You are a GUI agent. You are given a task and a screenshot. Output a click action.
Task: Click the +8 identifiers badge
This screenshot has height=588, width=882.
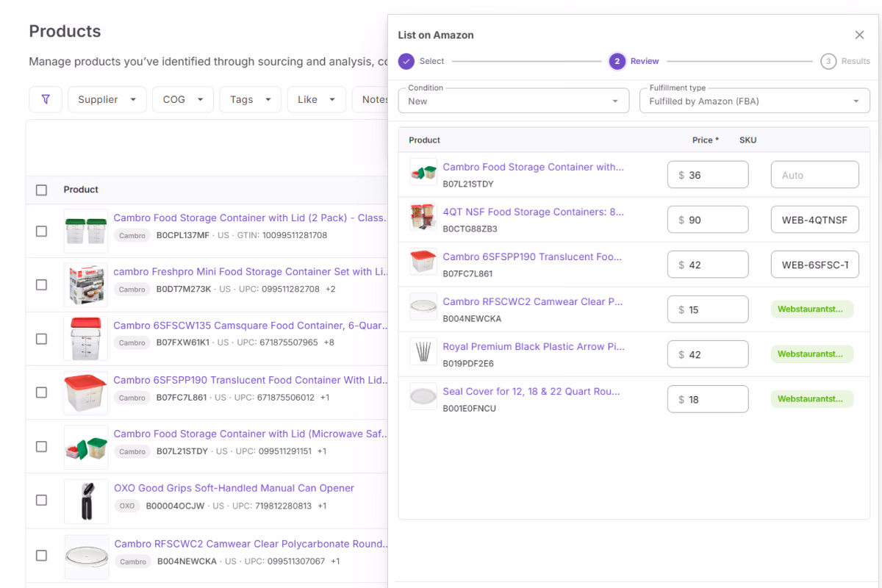pyautogui.click(x=329, y=343)
